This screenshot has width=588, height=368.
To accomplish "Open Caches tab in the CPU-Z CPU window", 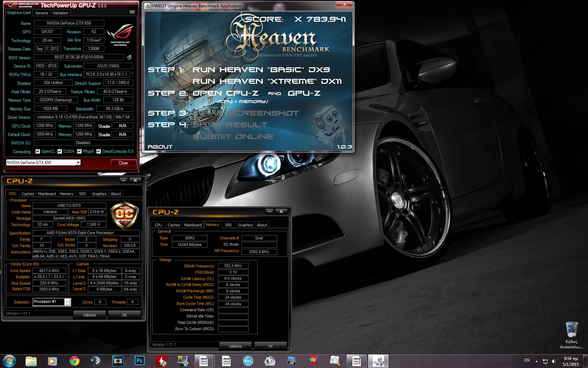I will click(28, 193).
